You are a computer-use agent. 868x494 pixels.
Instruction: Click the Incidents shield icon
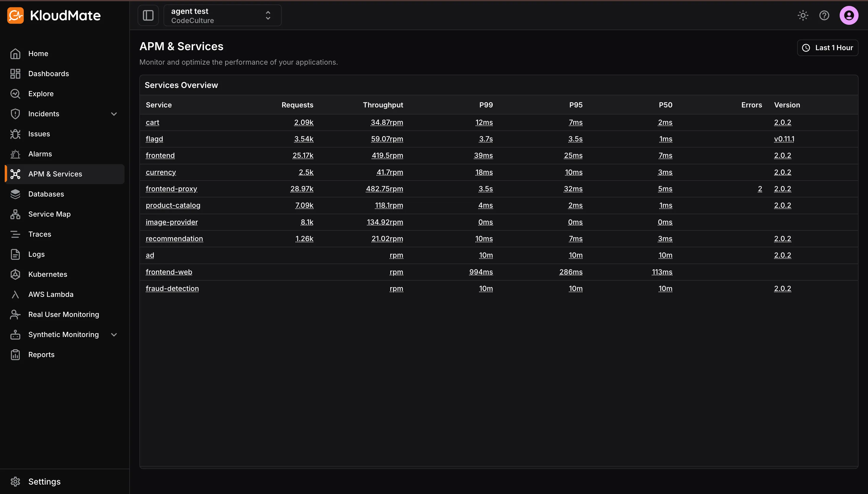pos(15,114)
